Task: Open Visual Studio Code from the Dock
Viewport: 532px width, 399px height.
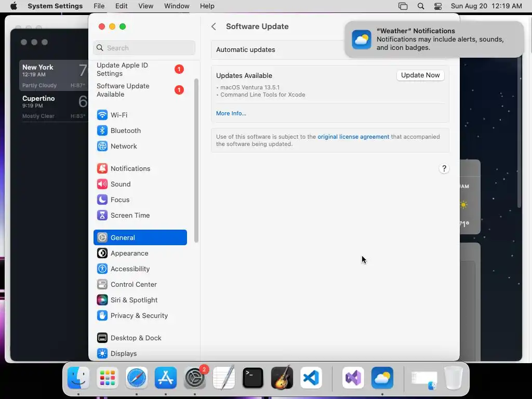Action: click(x=311, y=378)
